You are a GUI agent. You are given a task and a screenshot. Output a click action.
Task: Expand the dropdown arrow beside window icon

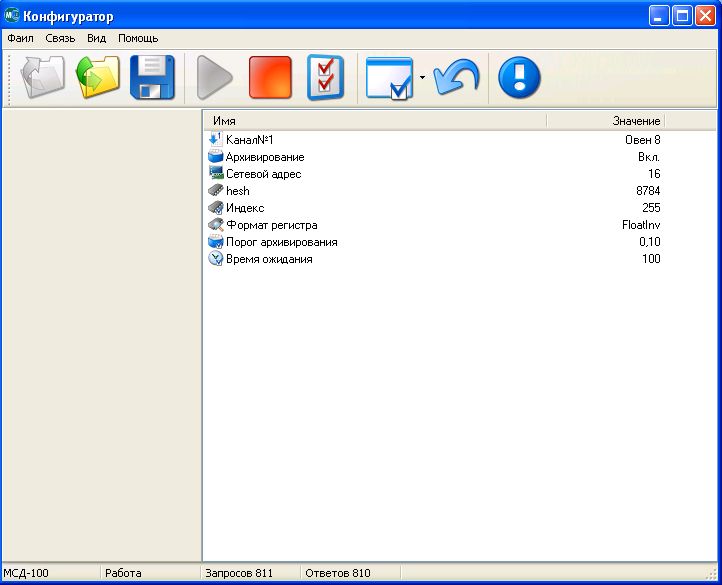click(x=423, y=77)
